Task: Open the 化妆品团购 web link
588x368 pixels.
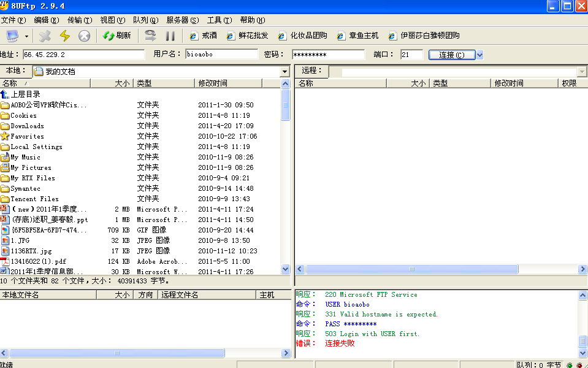Action: coord(302,36)
